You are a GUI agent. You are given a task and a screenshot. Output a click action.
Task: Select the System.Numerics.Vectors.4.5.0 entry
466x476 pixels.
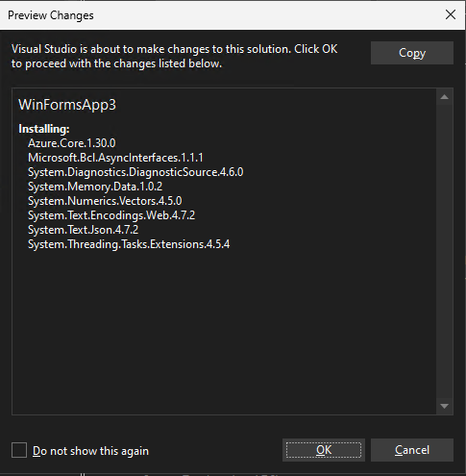pos(105,201)
